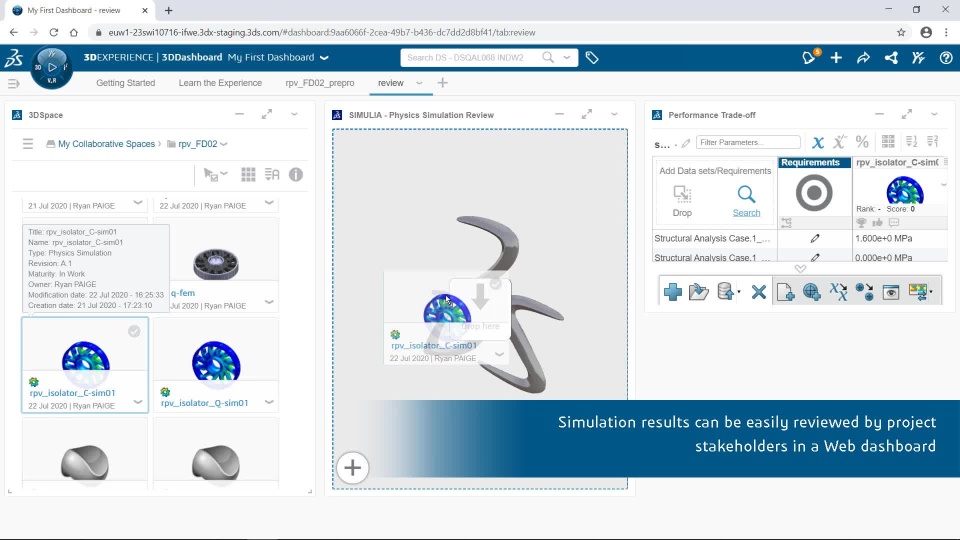This screenshot has width=960, height=540.
Task: Click the trophy icon under rpv_isolator_C-sim column
Action: (861, 223)
